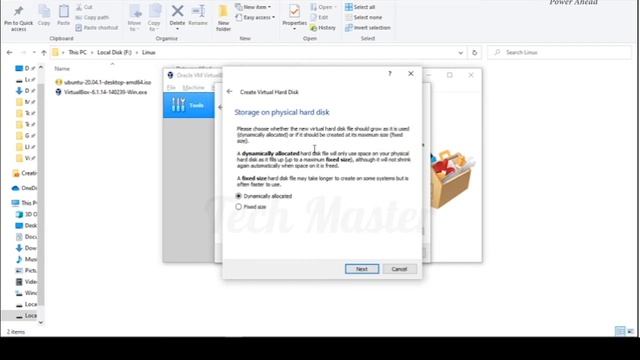Open 3D Objects in navigation pane

27,214
